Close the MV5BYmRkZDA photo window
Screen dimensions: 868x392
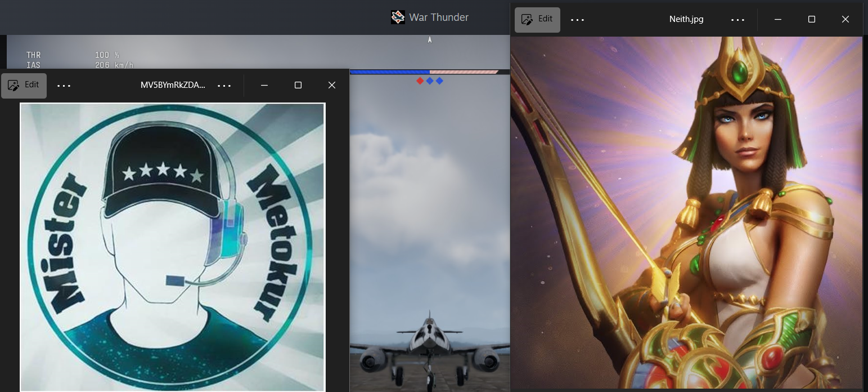pyautogui.click(x=332, y=86)
